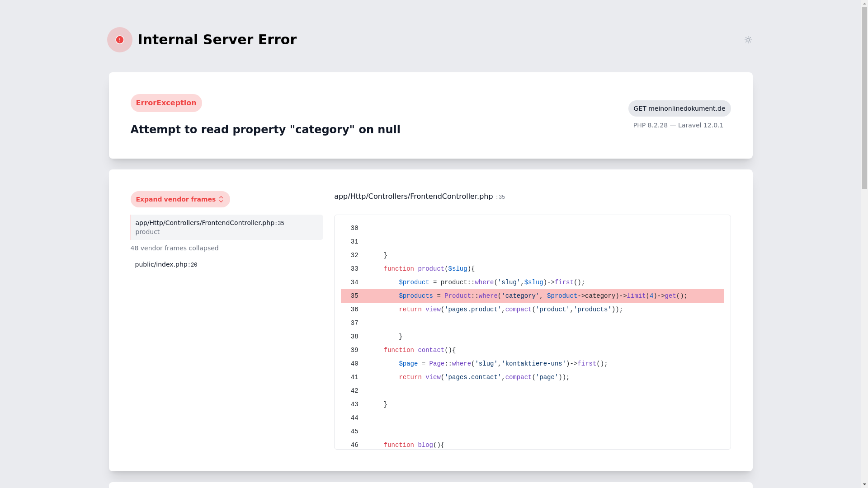
Task: Click the red error alert icon
Action: [120, 40]
